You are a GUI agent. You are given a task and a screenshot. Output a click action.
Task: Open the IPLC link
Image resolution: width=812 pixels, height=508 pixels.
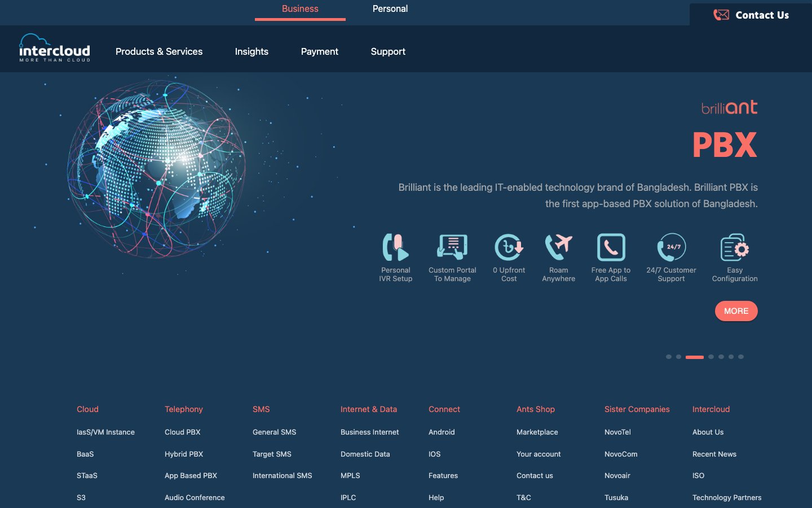pyautogui.click(x=348, y=498)
